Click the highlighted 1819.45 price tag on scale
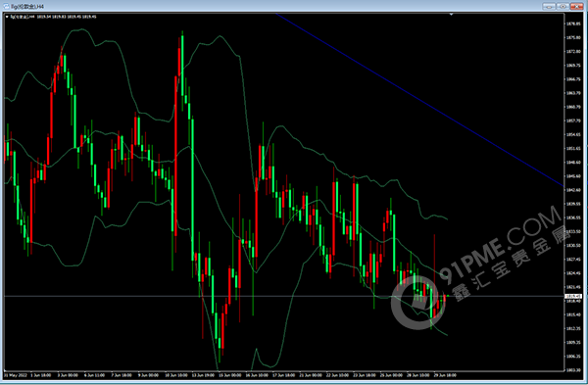The height and width of the screenshot is (385, 588). pos(573,296)
